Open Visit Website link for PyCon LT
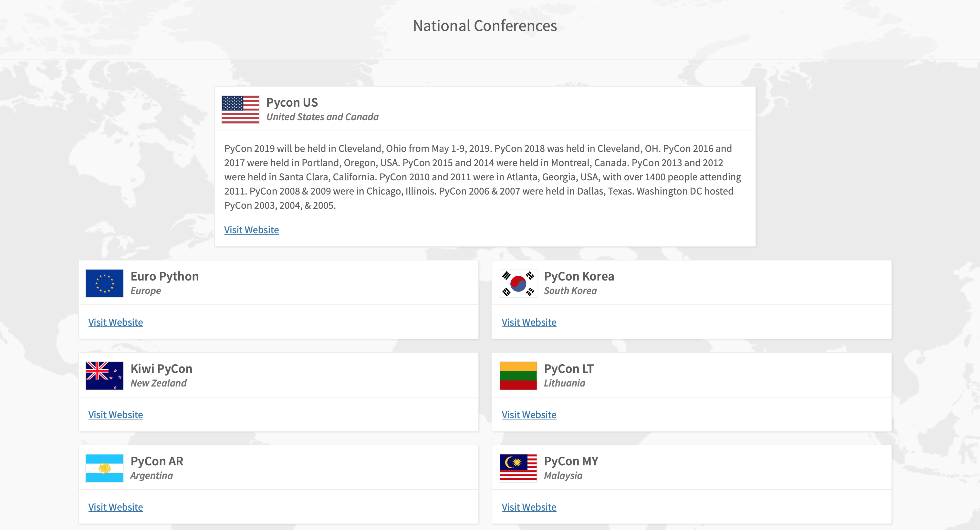 tap(529, 415)
